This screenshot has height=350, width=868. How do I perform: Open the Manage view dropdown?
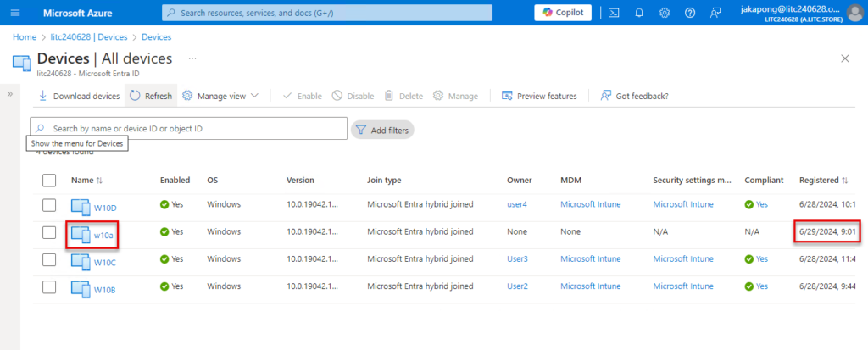coord(220,96)
